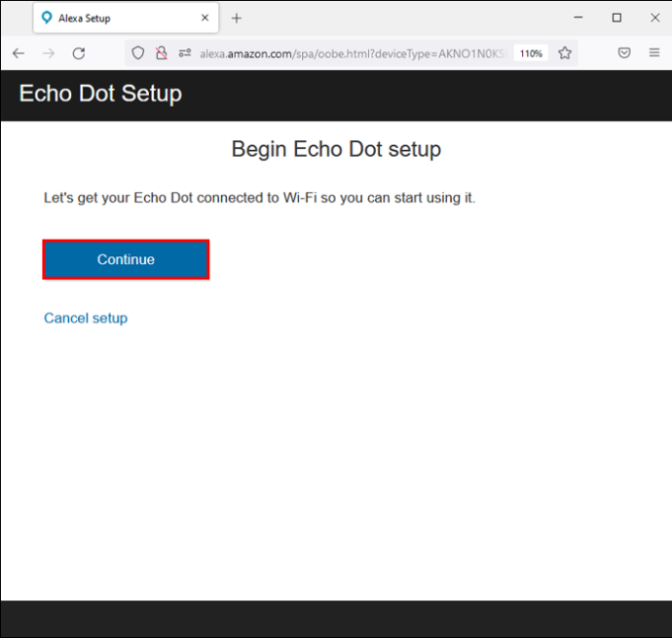Click the insecure connection padlock icon

[162, 54]
